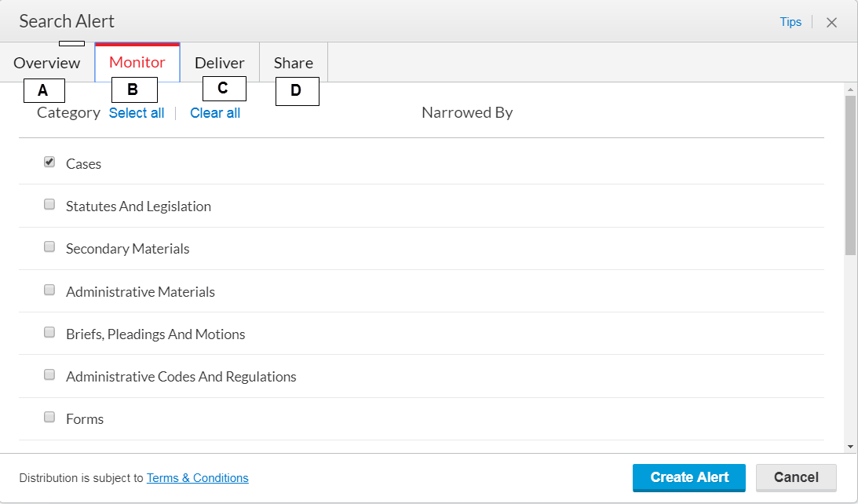Select Briefs, Pleadings And Motions checkbox
Image resolution: width=858 pixels, height=504 pixels.
(49, 333)
